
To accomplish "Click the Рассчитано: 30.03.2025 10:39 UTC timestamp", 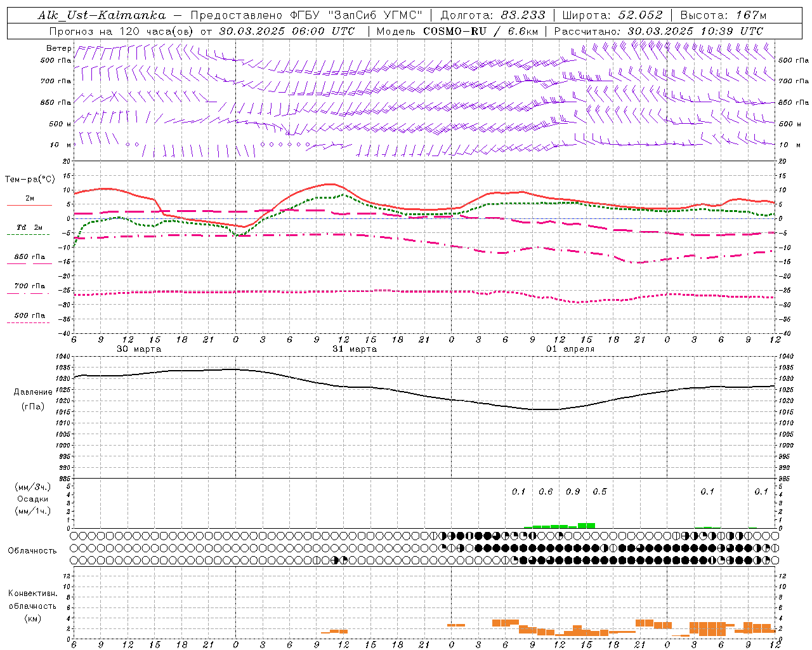I will tap(658, 31).
